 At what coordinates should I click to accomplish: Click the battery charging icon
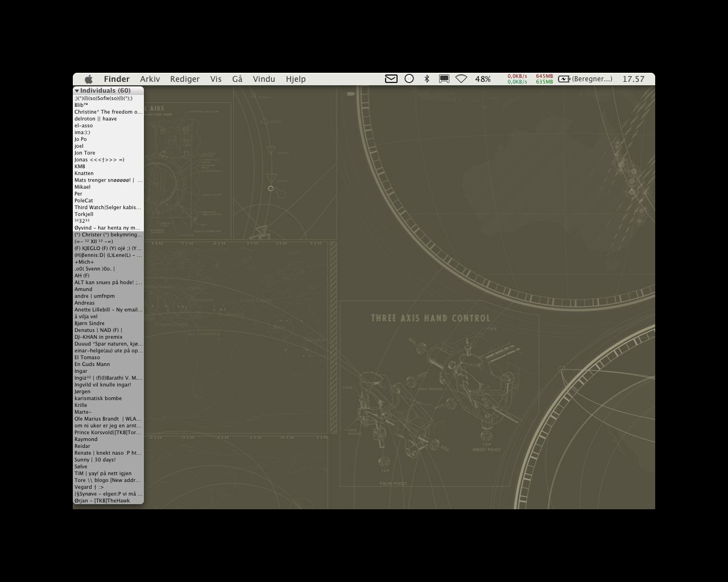564,79
